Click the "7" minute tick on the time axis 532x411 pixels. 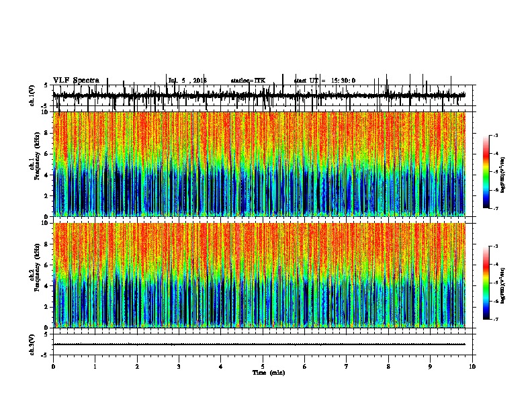347,367
